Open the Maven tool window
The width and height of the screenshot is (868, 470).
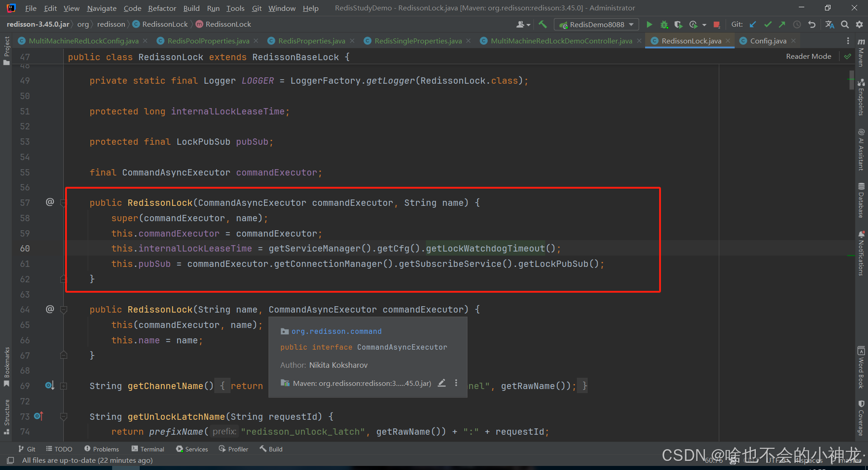[x=861, y=52]
